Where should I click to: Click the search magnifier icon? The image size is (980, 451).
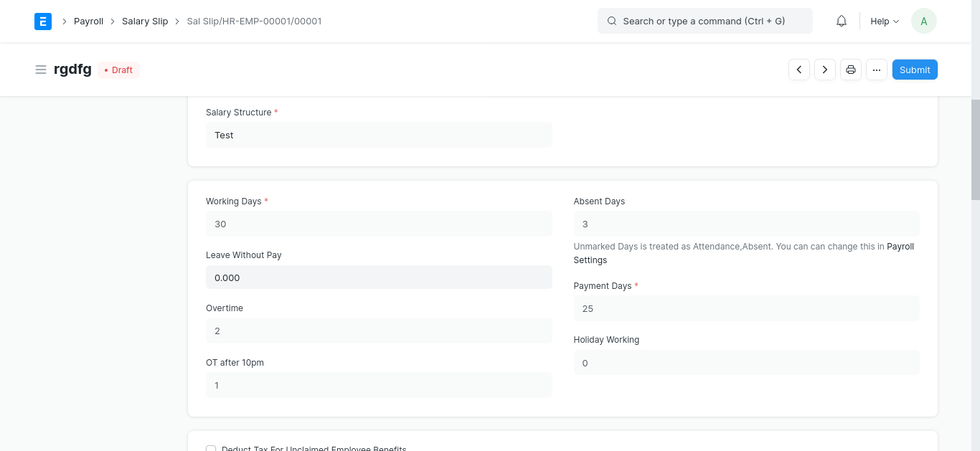[x=612, y=22]
